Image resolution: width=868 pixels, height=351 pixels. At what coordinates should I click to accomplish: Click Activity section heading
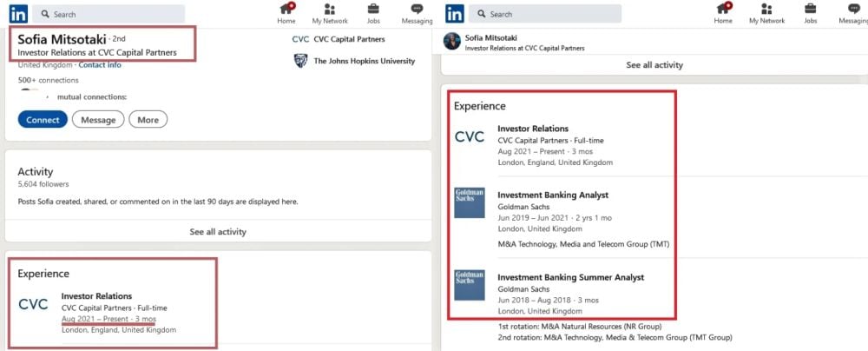(36, 172)
